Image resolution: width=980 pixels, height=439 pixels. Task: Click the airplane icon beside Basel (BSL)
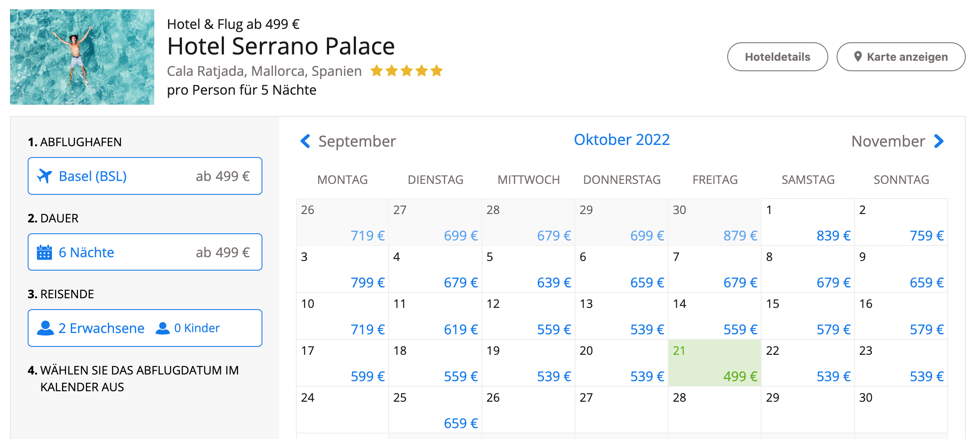coord(44,176)
